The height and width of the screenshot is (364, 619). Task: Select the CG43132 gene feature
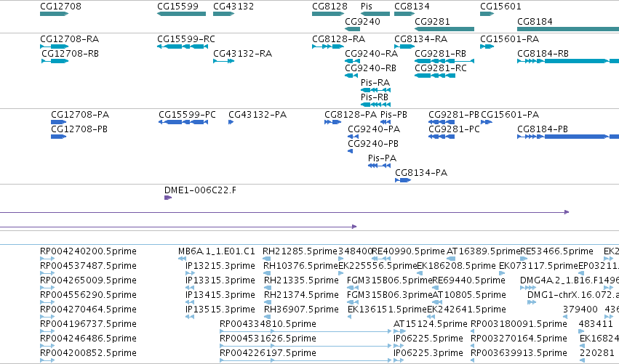tap(223, 14)
